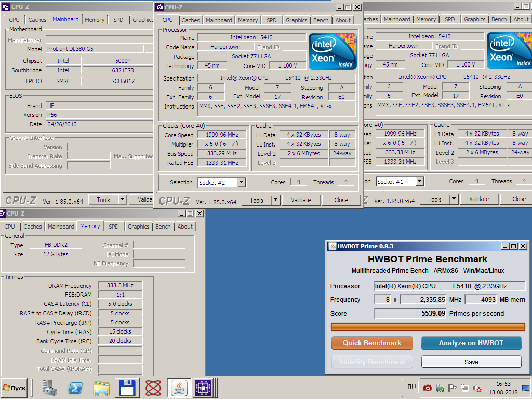Click Close button in Socket #2 window
The image size is (532, 399).
341,200
